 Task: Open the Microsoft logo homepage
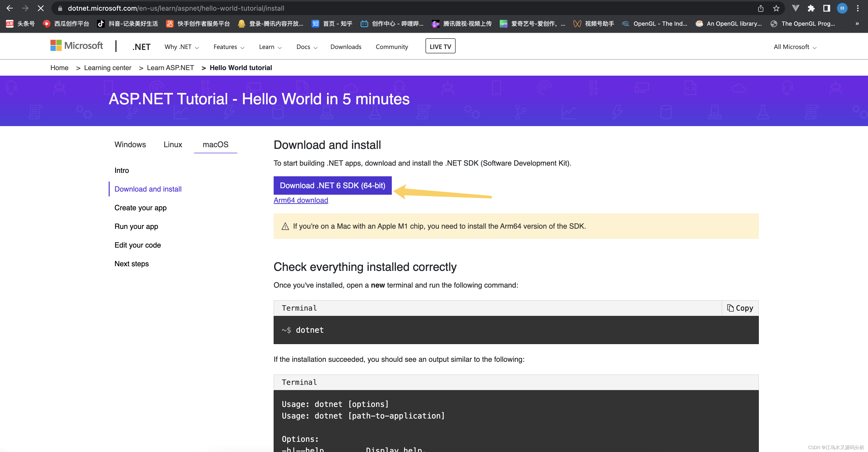76,46
